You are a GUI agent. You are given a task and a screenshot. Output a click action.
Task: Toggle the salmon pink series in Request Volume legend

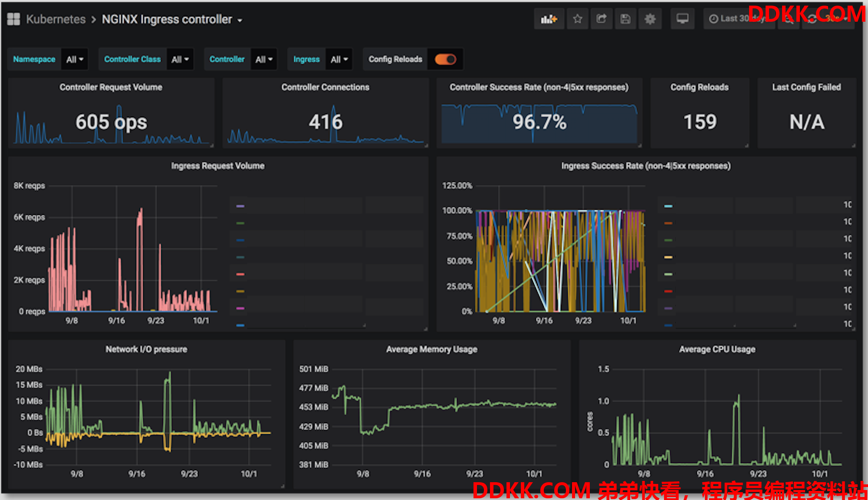[x=240, y=274]
